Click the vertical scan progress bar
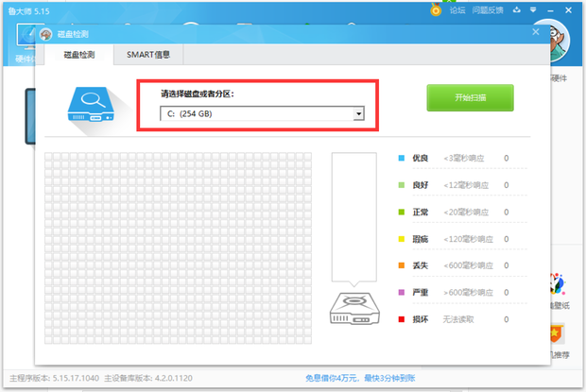Image resolution: width=586 pixels, height=392 pixels. [353, 217]
